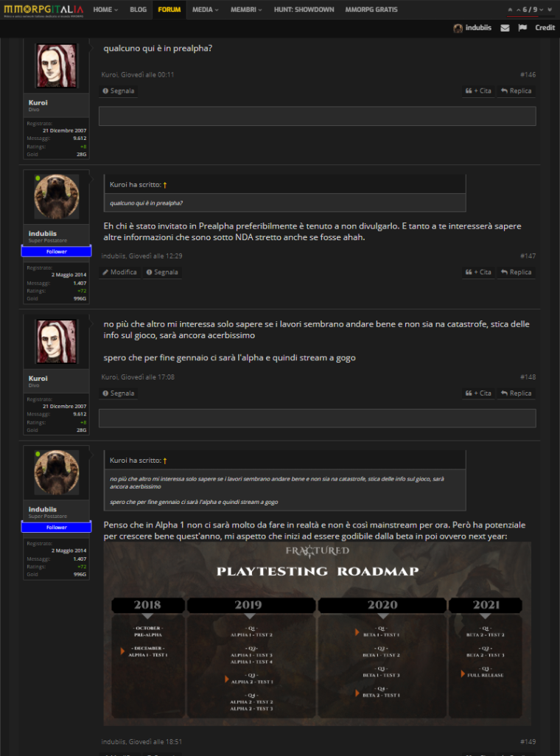Open the alerts flag icon
Screen dimensions: 560x756
(522, 28)
